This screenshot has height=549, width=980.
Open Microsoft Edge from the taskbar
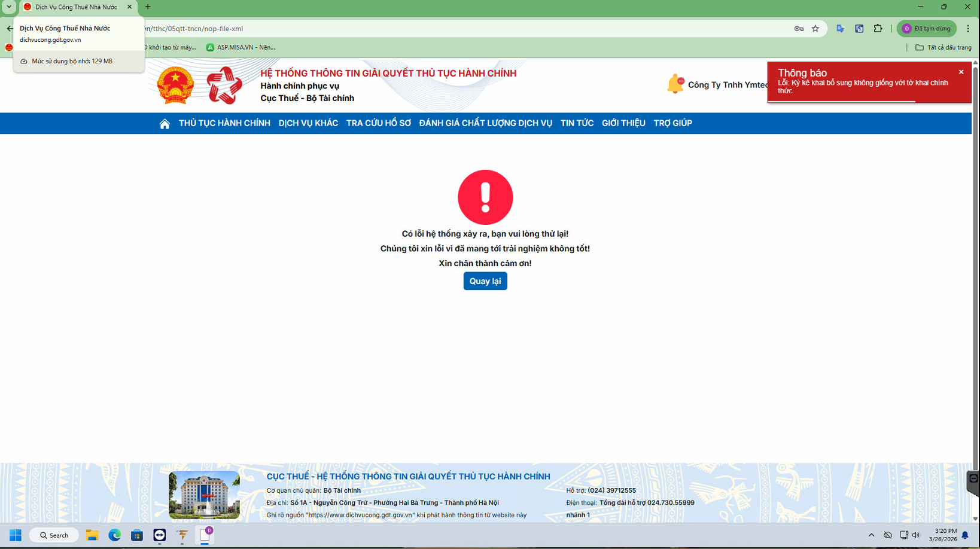click(x=114, y=535)
